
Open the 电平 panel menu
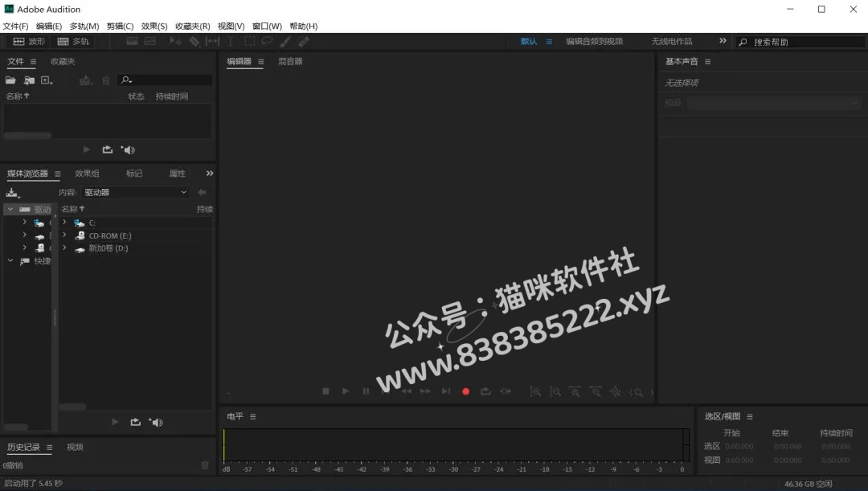pyautogui.click(x=253, y=417)
